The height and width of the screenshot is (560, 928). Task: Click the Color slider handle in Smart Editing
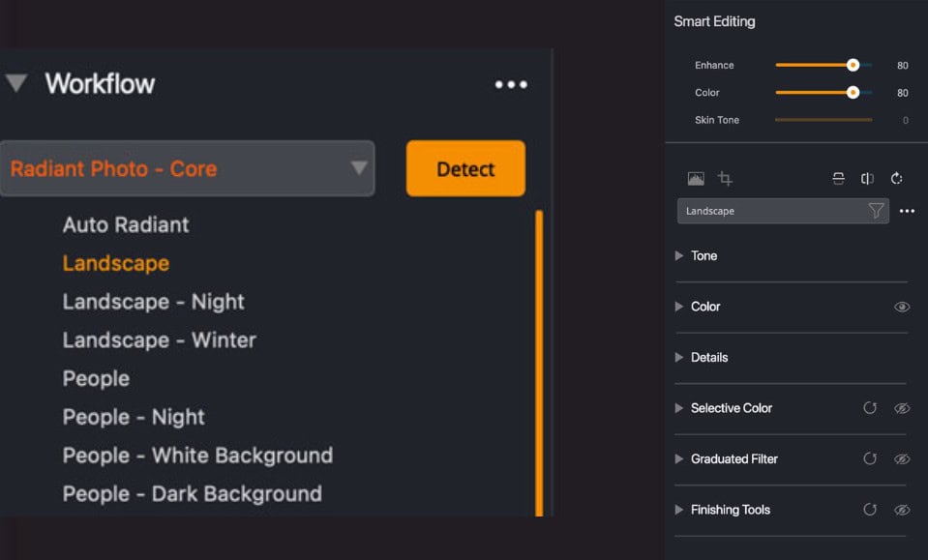(x=853, y=93)
